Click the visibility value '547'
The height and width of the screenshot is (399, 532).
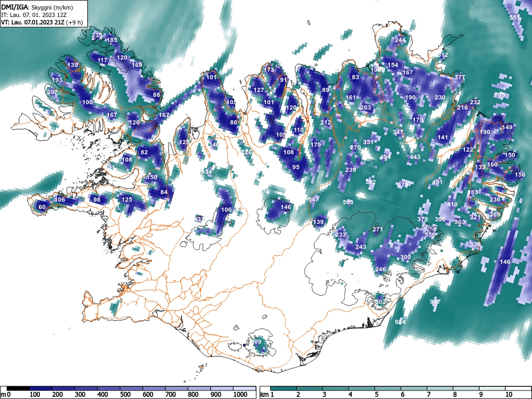[x=313, y=199]
